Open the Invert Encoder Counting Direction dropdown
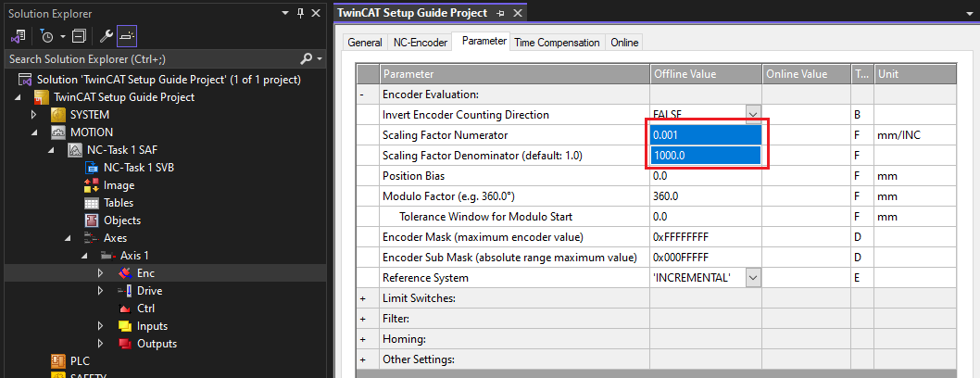 point(753,115)
